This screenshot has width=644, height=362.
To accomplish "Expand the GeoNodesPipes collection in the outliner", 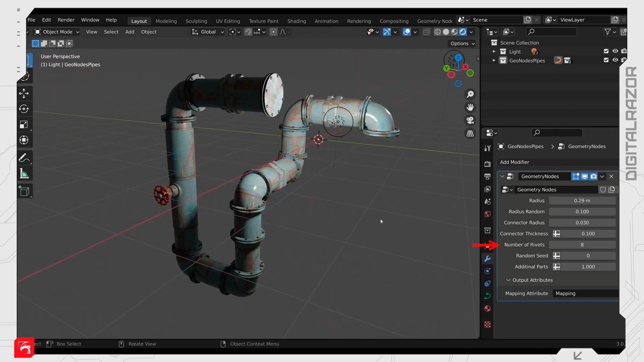I will [x=494, y=60].
